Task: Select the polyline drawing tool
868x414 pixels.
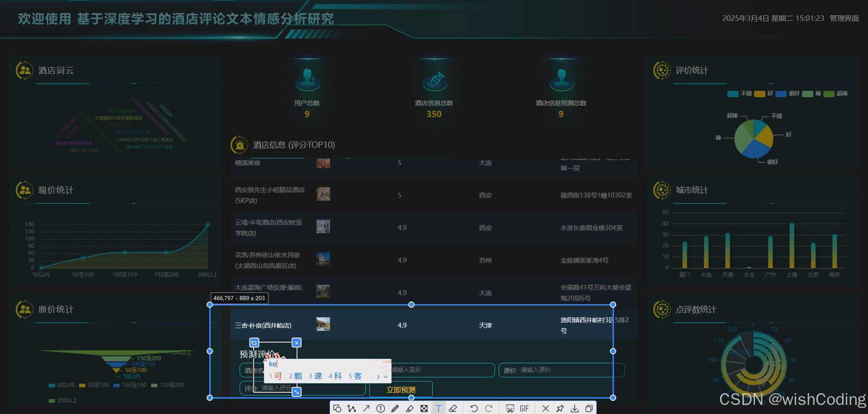Action: [352, 408]
